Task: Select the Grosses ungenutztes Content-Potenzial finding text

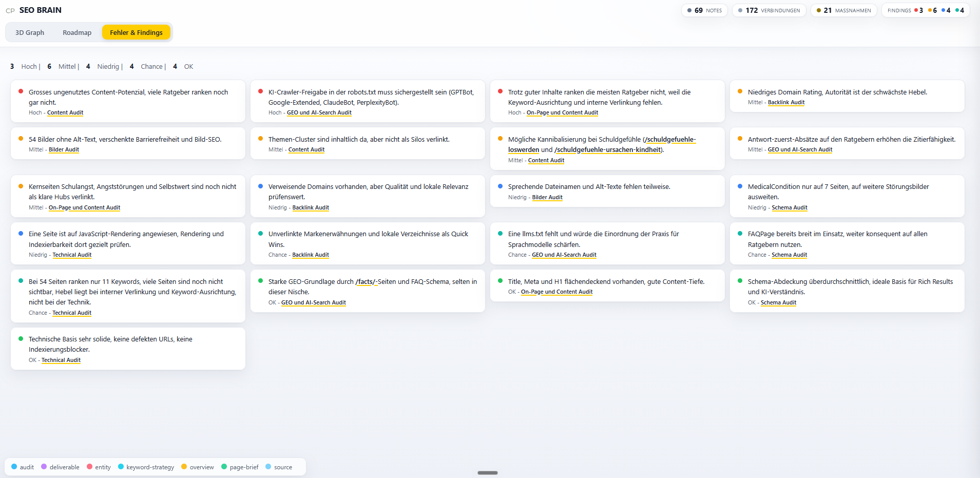Action: 128,98
